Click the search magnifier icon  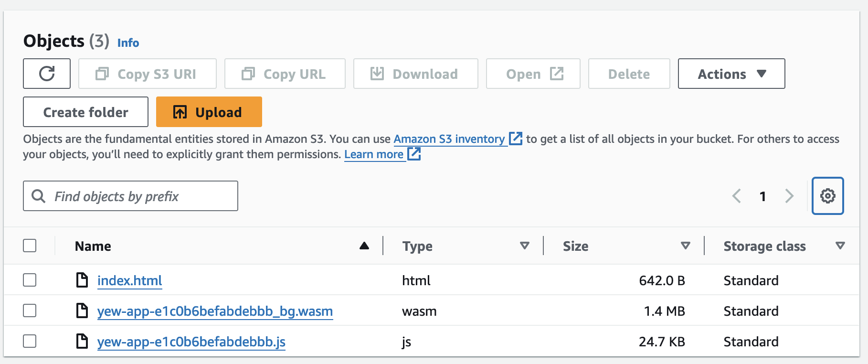tap(38, 196)
